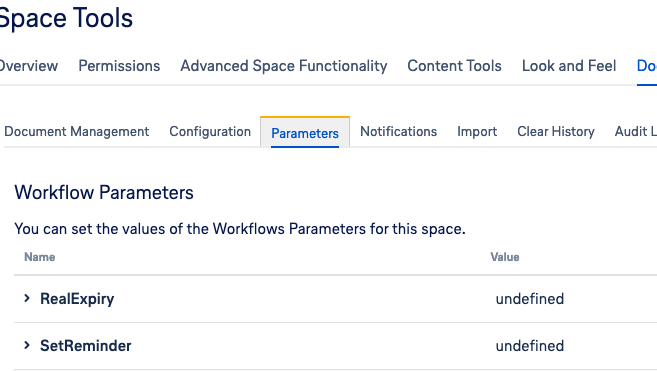The image size is (657, 371).
Task: Switch to the Configuration sub-tab
Action: tap(210, 132)
